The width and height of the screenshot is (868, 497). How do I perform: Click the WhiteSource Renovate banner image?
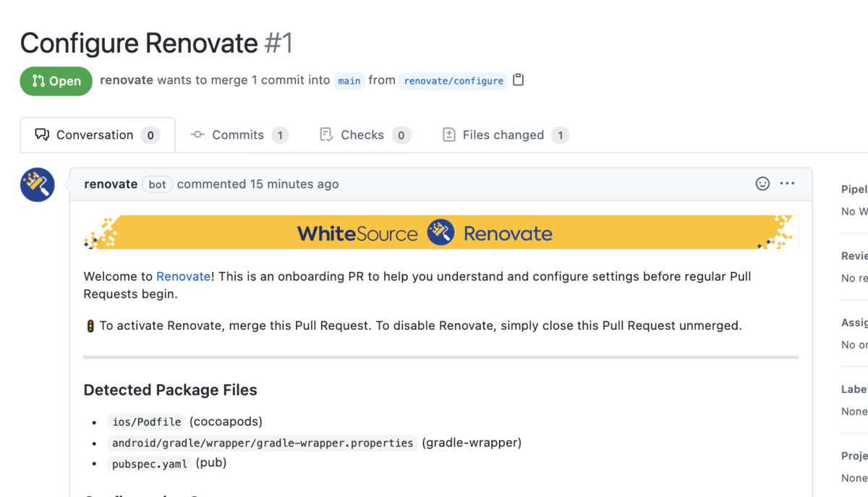[441, 232]
